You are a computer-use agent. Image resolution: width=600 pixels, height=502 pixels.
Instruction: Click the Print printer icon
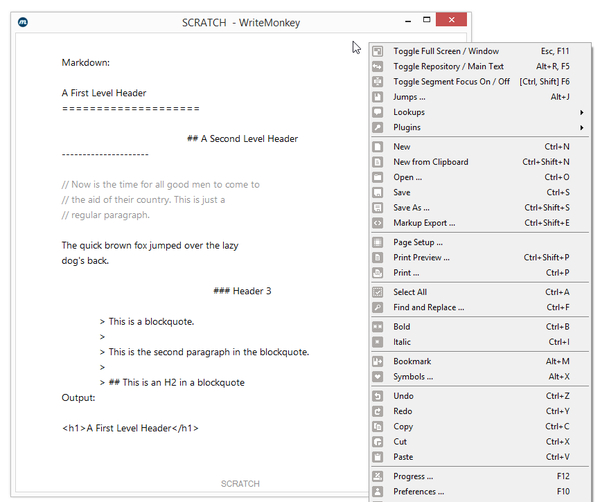378,273
